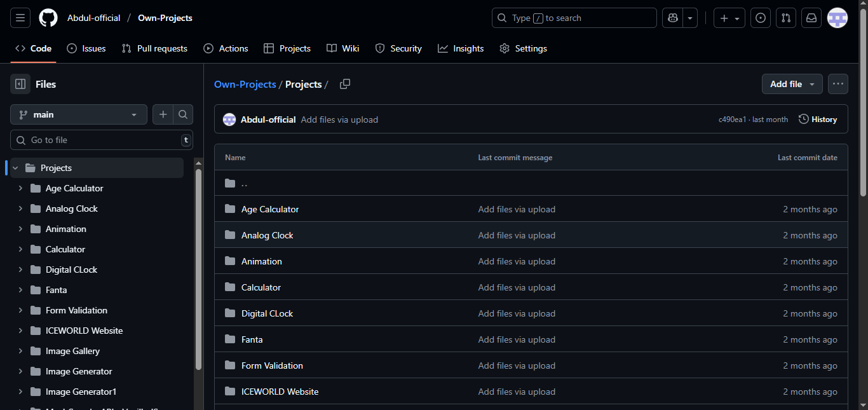Open the pull requests icon in header
868x410 pixels.
coord(786,18)
